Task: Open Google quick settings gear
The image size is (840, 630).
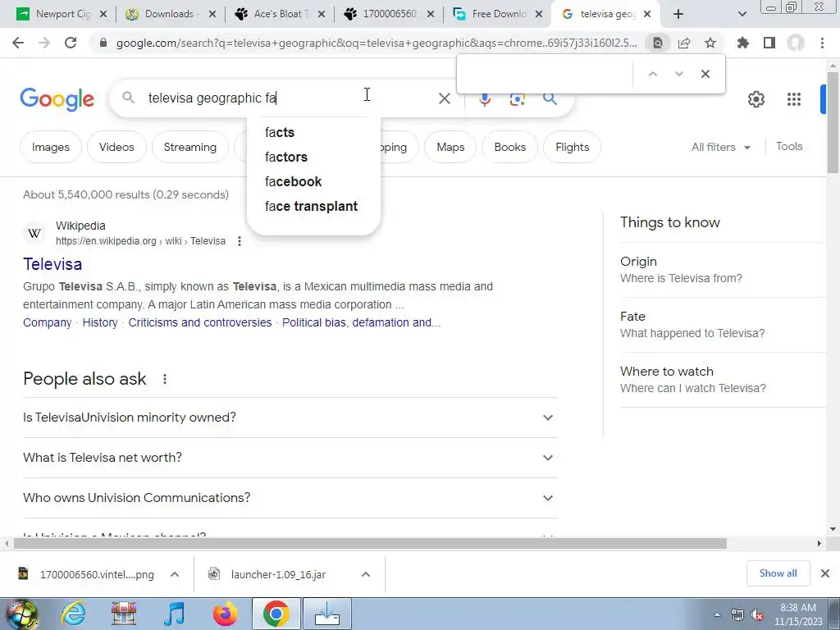Action: coord(756,99)
